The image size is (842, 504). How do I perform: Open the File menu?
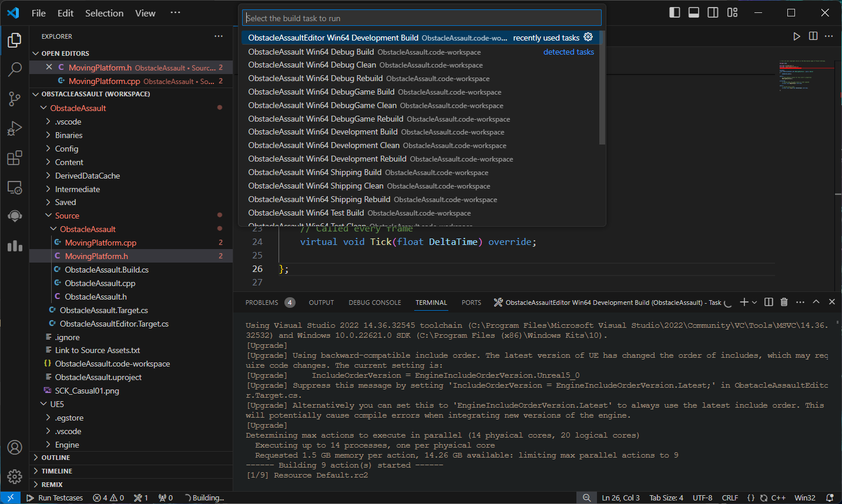point(39,13)
